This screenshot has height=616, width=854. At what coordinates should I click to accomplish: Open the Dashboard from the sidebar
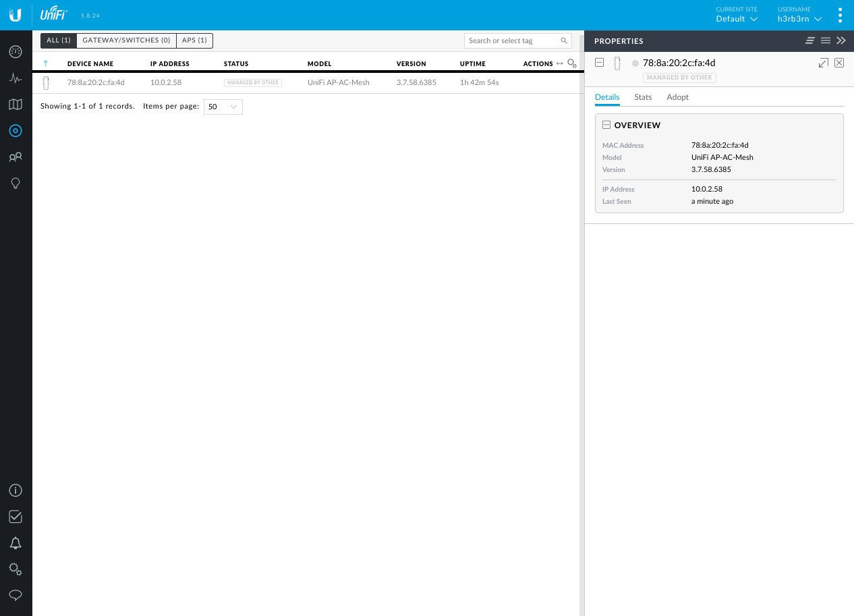click(16, 52)
